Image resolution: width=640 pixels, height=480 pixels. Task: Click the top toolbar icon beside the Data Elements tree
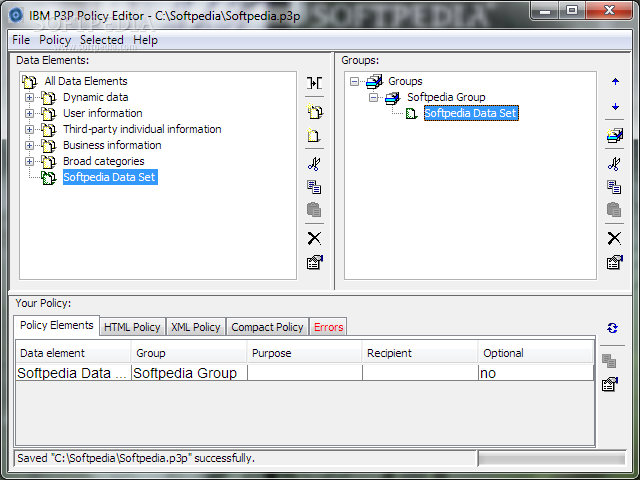tap(314, 83)
